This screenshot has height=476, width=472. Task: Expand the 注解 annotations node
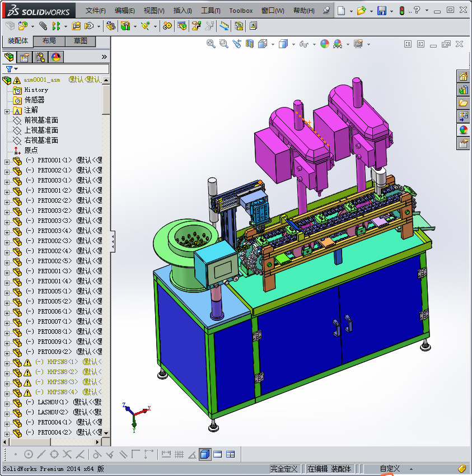point(7,111)
